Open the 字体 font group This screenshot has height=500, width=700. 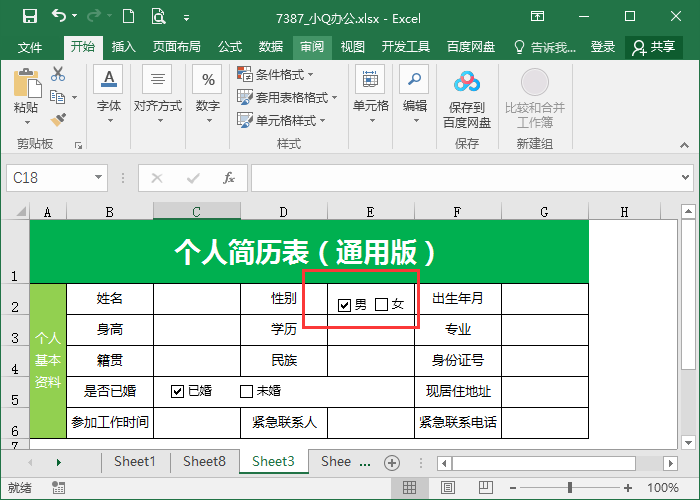108,95
